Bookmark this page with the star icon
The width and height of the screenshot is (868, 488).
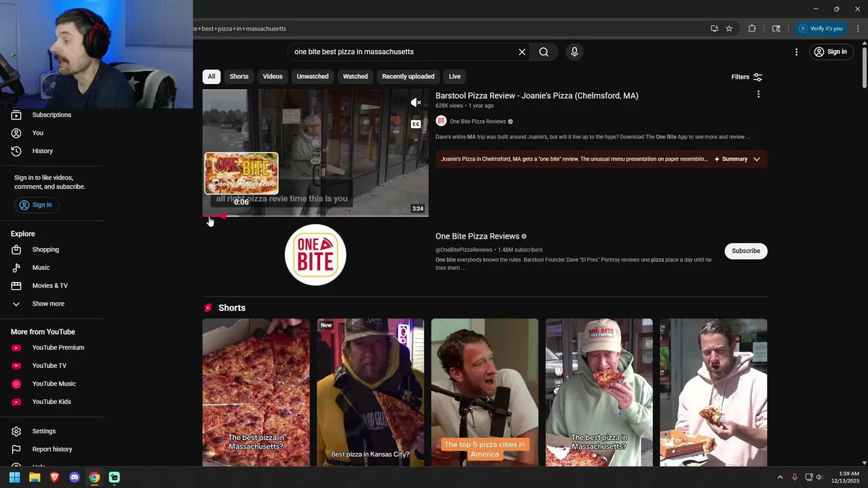pos(729,28)
